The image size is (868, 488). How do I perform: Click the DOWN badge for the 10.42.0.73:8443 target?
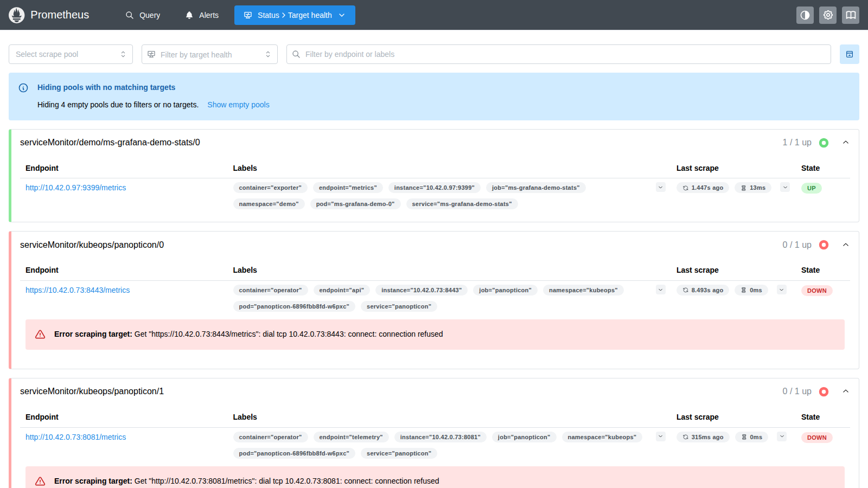[816, 291]
